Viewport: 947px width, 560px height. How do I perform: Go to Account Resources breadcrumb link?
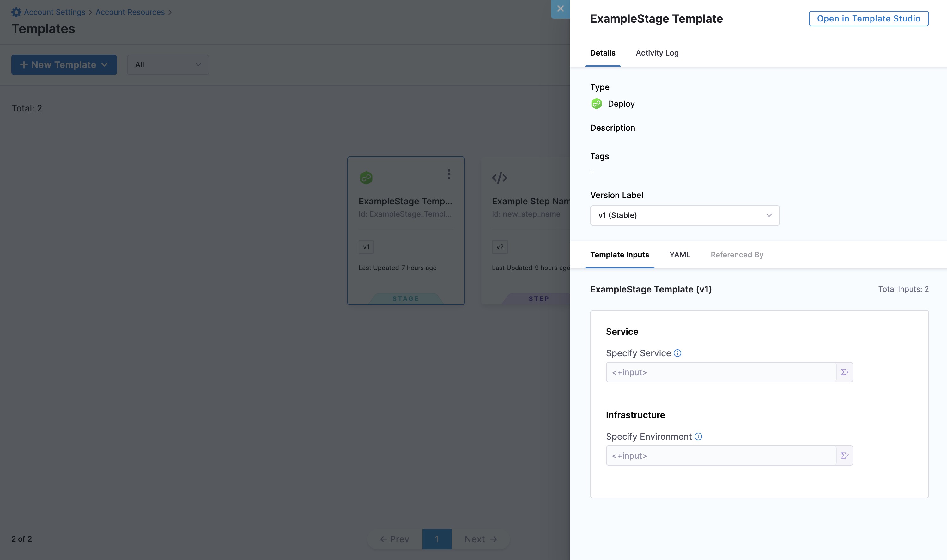(130, 12)
